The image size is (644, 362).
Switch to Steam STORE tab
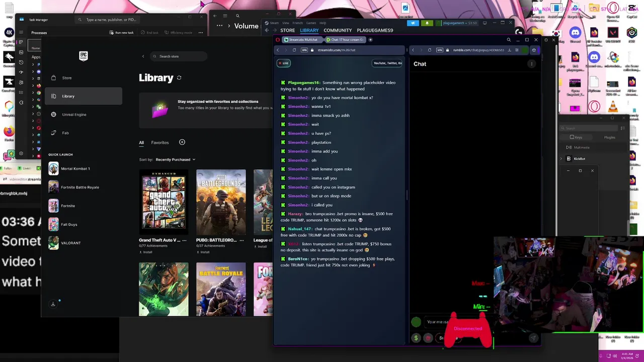pos(287,30)
